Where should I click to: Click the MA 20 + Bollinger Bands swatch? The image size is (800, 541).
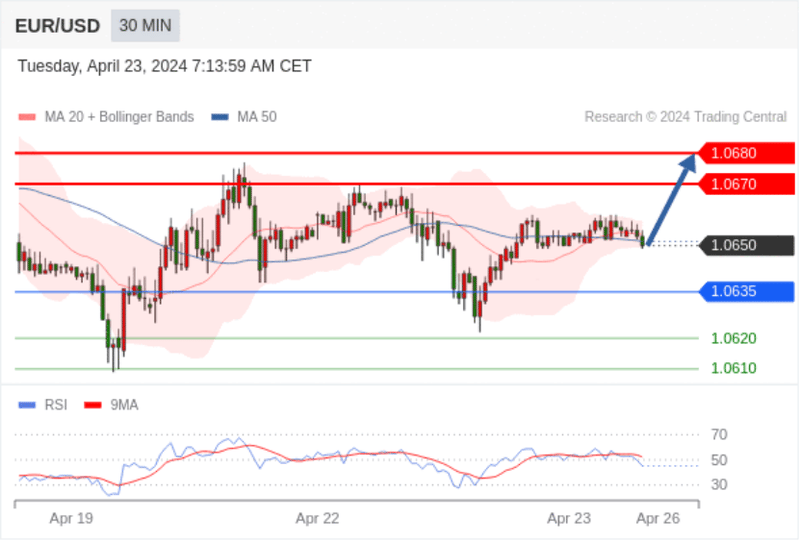27,117
